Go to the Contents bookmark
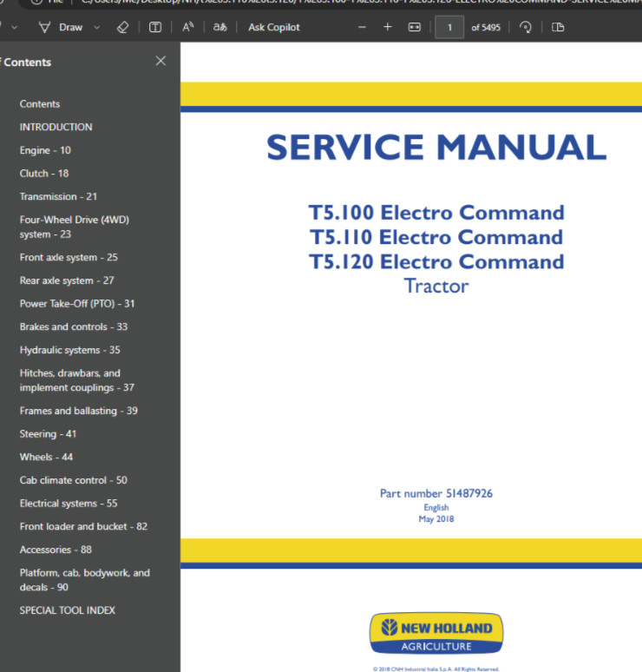The height and width of the screenshot is (672, 642). [x=39, y=104]
